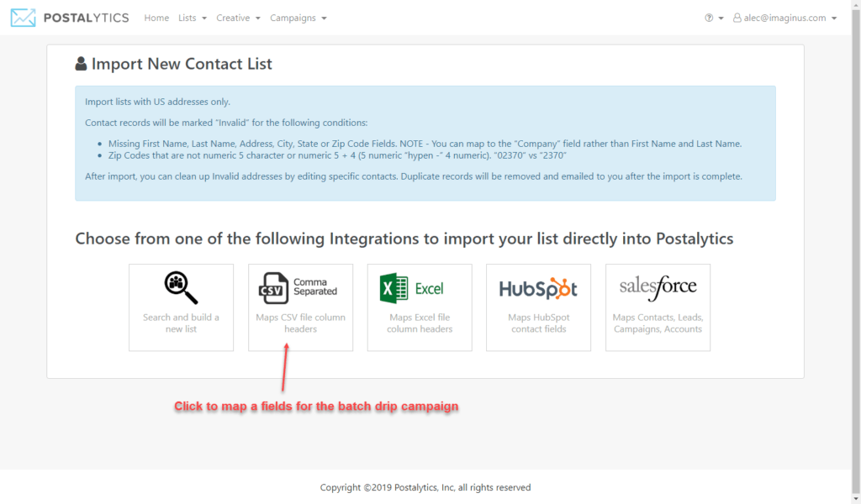Open the alec@imaginus.com account menu
The image size is (861, 504).
(x=785, y=18)
